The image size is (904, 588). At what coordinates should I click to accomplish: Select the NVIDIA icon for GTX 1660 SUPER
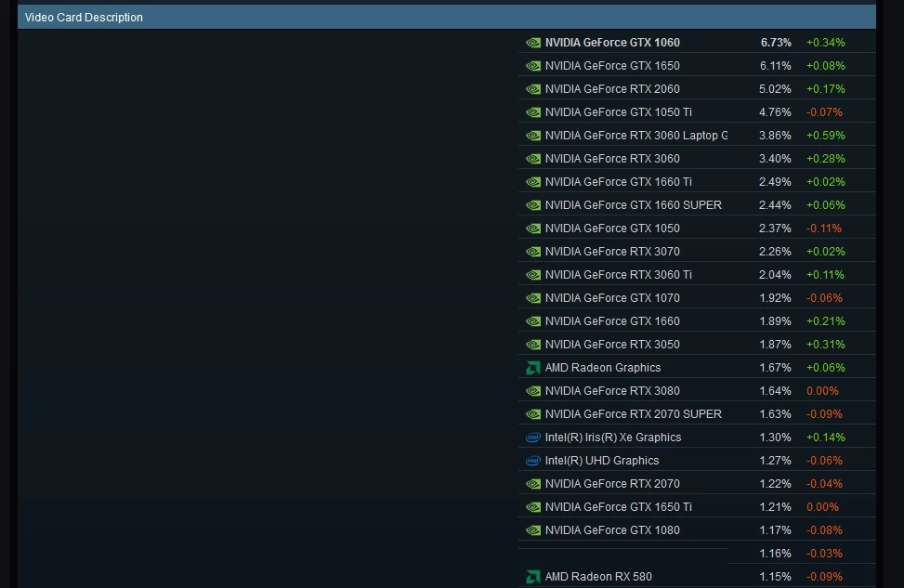pos(533,205)
